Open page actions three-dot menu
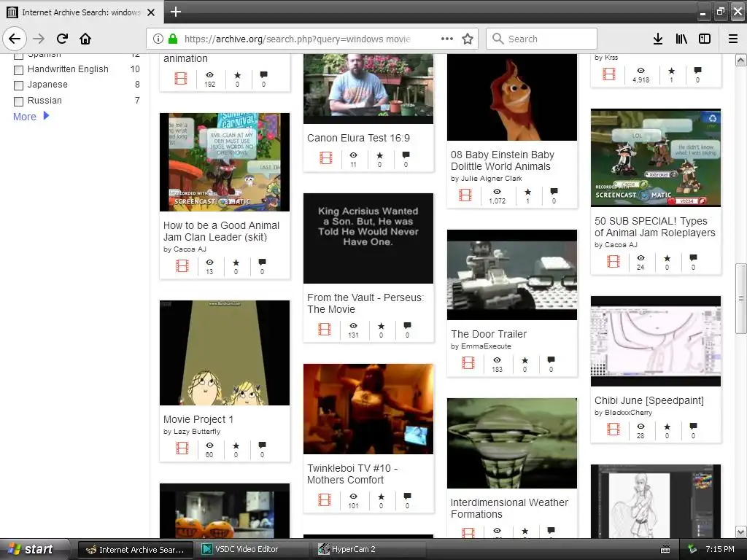This screenshot has width=747, height=560. tap(447, 39)
